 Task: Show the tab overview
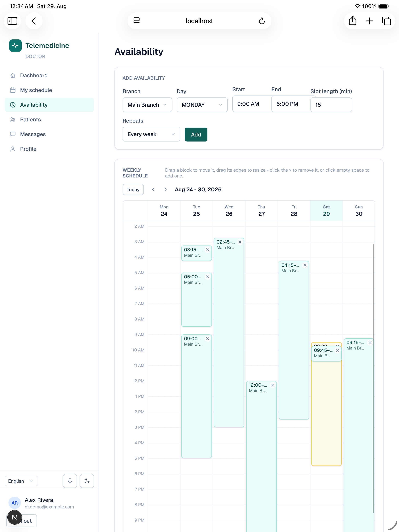click(x=386, y=21)
